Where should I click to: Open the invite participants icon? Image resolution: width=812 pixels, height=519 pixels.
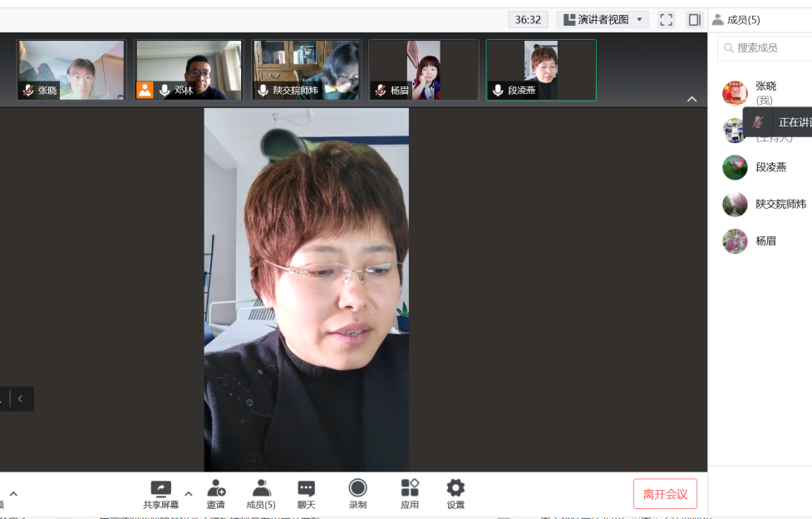[x=216, y=488]
